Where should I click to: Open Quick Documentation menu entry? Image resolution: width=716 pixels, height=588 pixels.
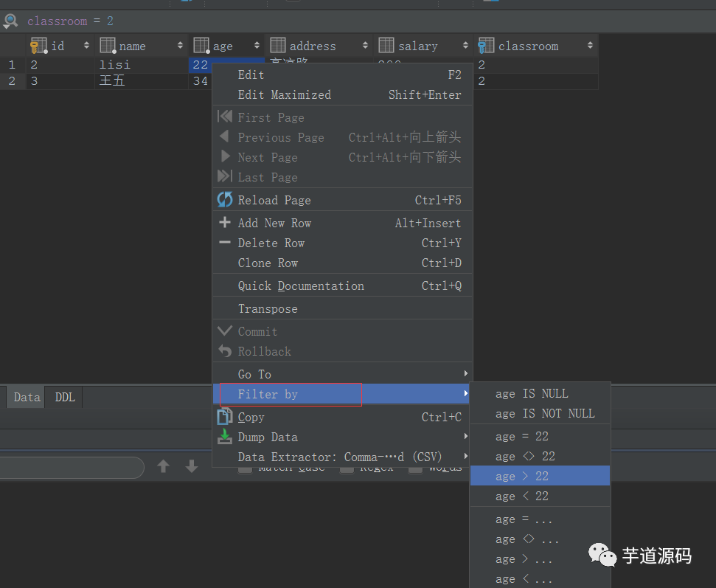tap(342, 286)
